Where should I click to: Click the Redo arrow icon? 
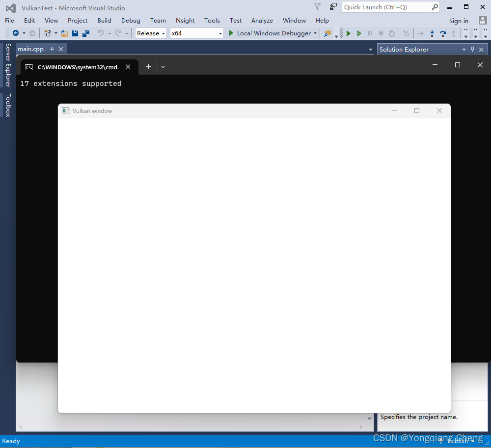118,33
